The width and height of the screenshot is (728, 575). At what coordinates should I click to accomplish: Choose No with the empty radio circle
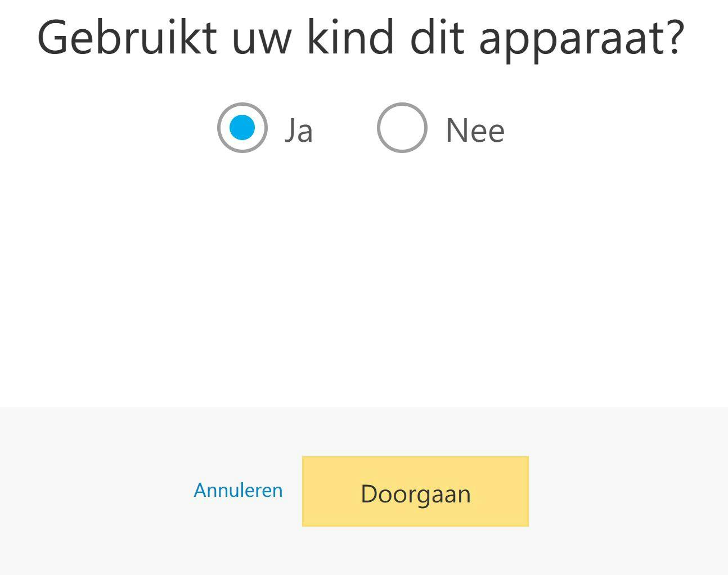point(402,128)
